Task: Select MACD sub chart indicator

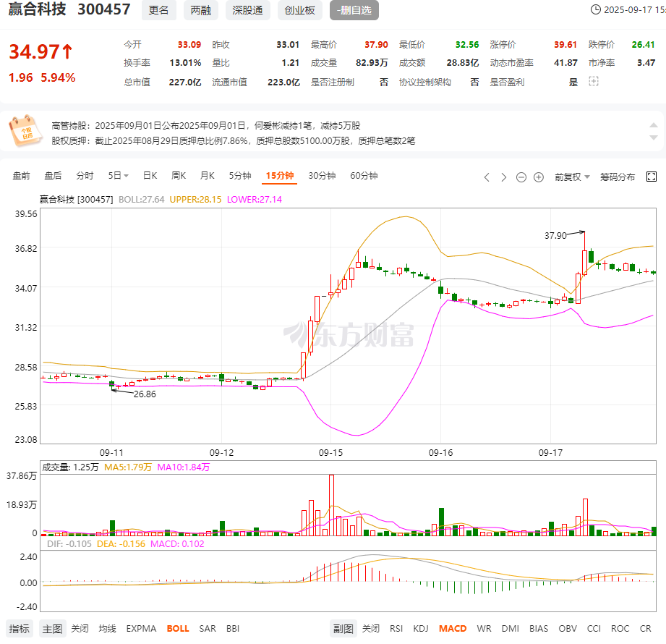Action: pos(453,629)
